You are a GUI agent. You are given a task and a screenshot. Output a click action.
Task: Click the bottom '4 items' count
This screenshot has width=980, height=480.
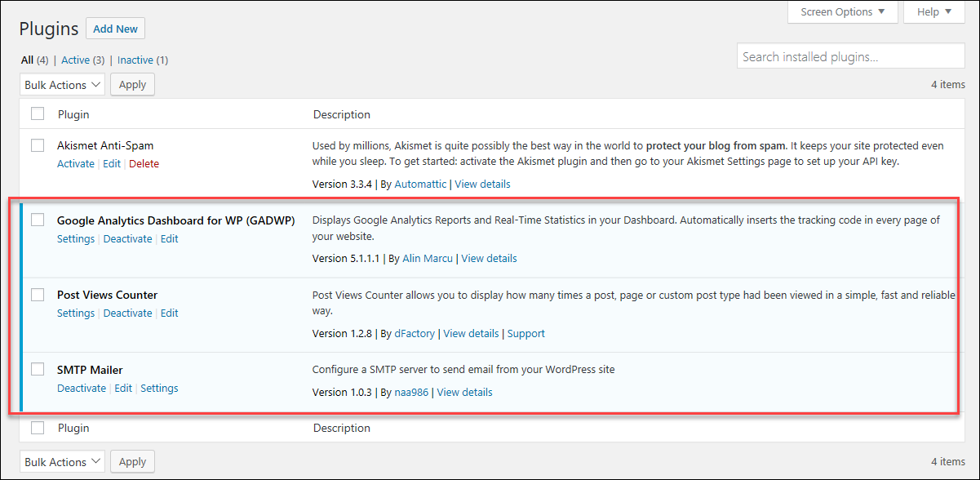tap(948, 462)
